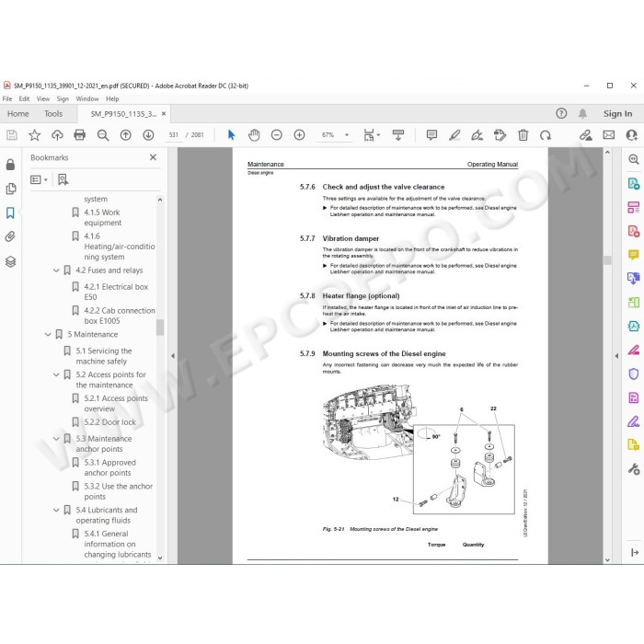Open More Tools wrench icon in right pane
The width and height of the screenshot is (644, 644).
[x=633, y=468]
